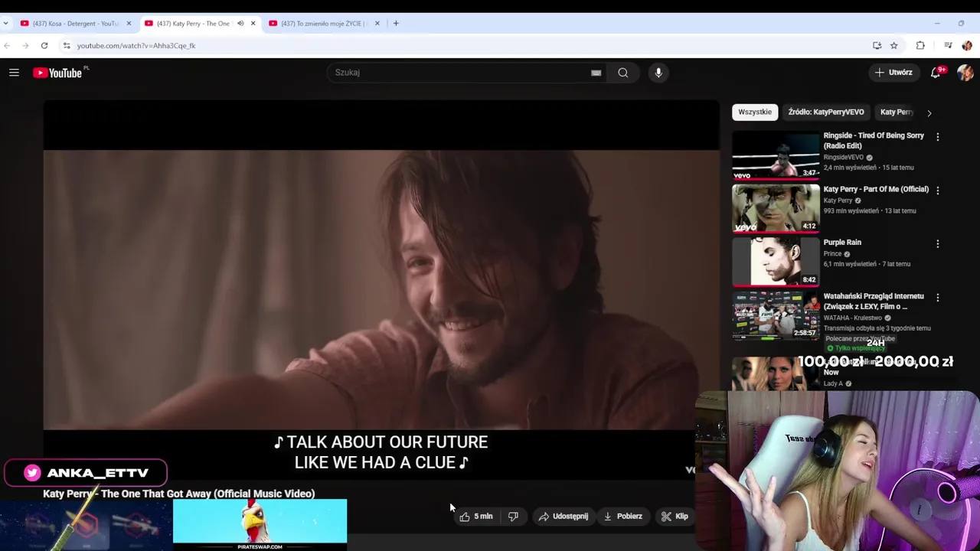Like the video with thumbs up
The image size is (980, 551).
pos(475,517)
